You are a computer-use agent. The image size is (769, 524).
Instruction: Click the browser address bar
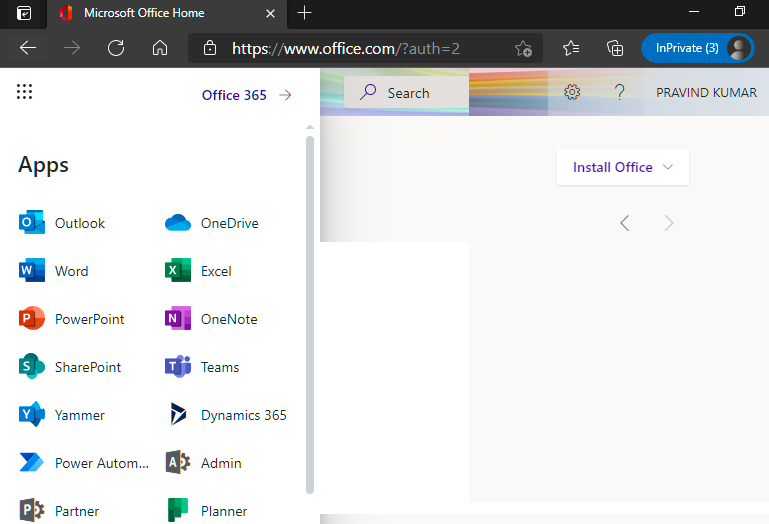pyautogui.click(x=360, y=48)
